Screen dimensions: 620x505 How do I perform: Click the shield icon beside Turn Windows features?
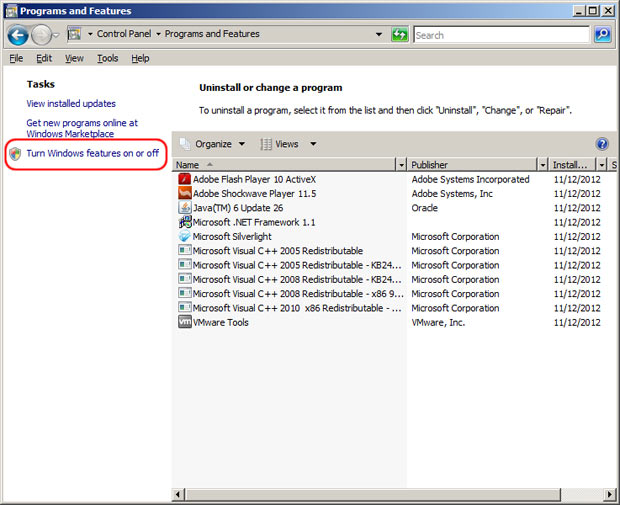tap(15, 153)
